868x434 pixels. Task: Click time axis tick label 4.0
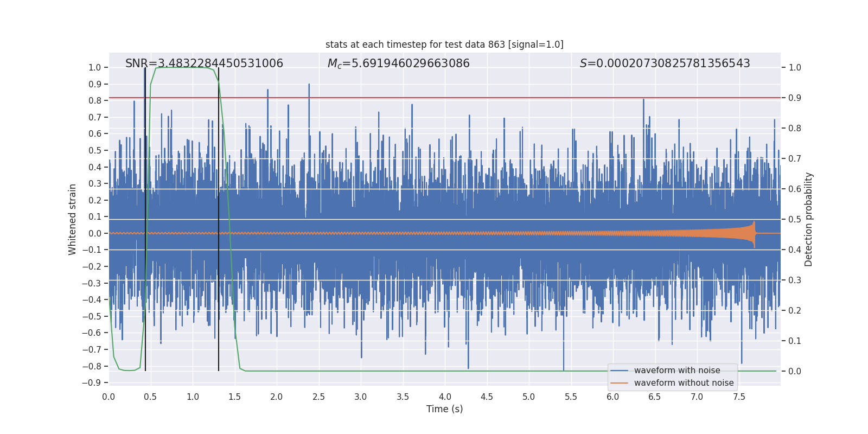(x=445, y=397)
